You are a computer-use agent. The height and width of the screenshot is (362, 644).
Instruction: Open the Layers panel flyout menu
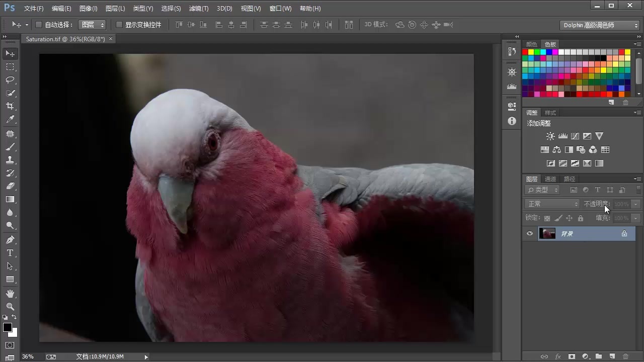[637, 179]
